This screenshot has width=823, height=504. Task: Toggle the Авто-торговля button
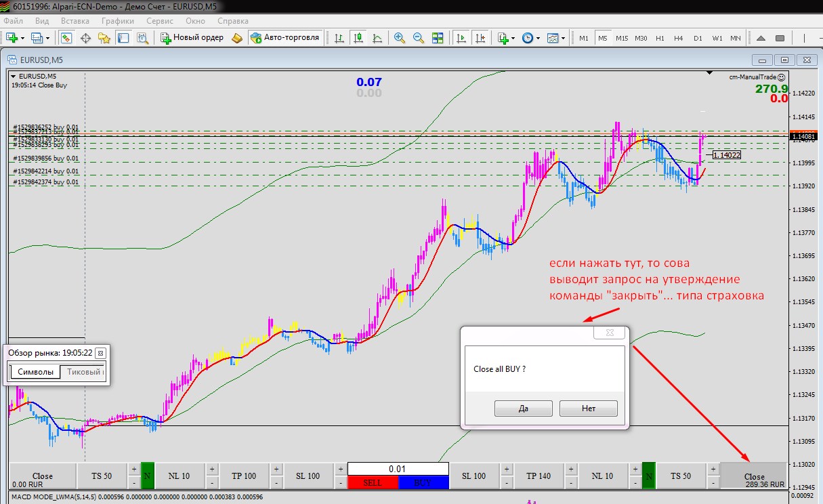[285, 38]
